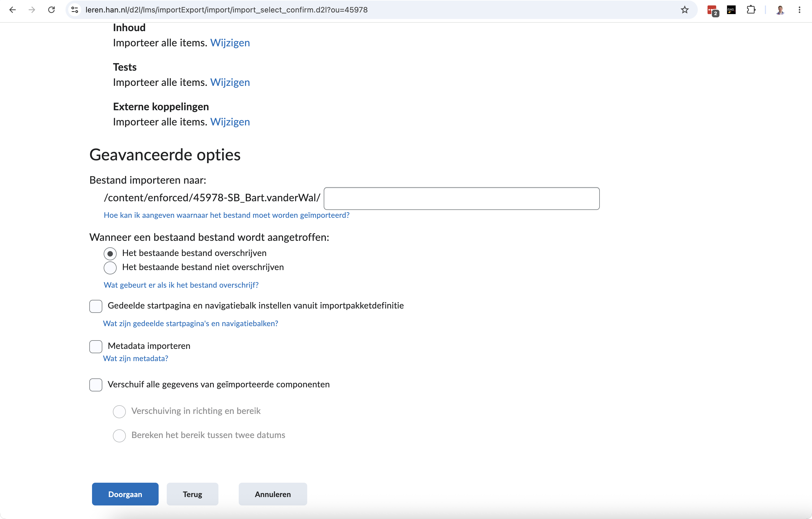Select 'Het bestaande bestand niet overschrijven' radio
The height and width of the screenshot is (519, 812).
[x=110, y=268]
